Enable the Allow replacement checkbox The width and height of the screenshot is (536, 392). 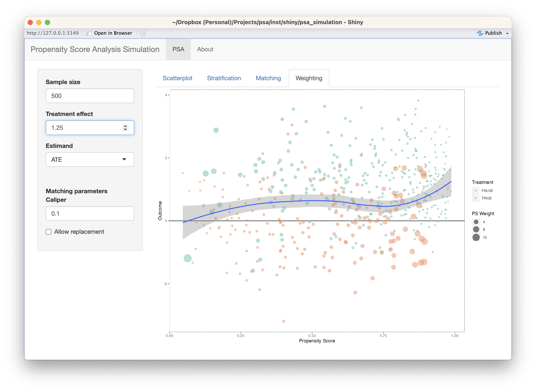[49, 232]
